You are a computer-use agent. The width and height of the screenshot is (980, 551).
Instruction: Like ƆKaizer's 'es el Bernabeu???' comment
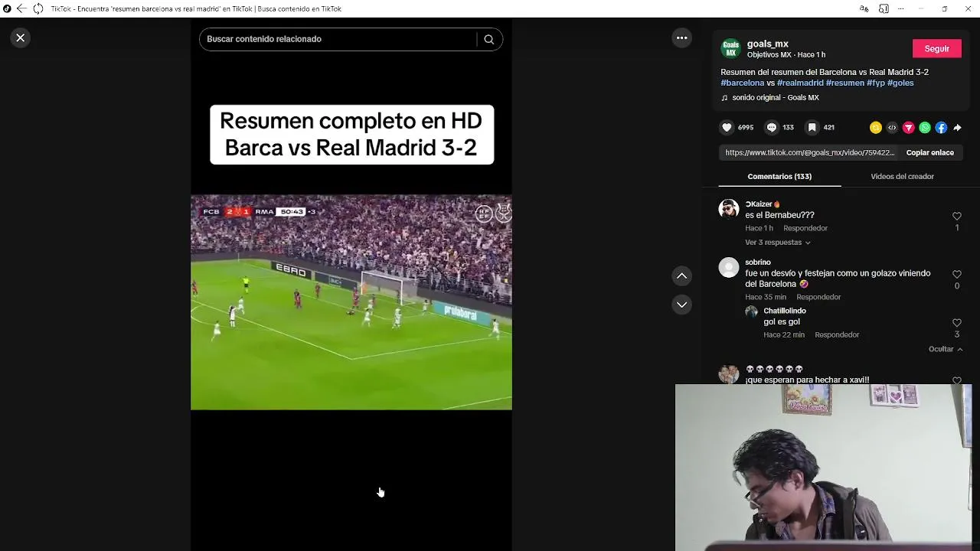click(956, 217)
